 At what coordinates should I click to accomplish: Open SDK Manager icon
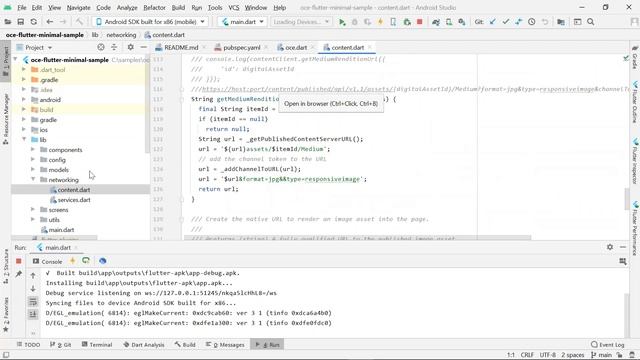point(462,22)
